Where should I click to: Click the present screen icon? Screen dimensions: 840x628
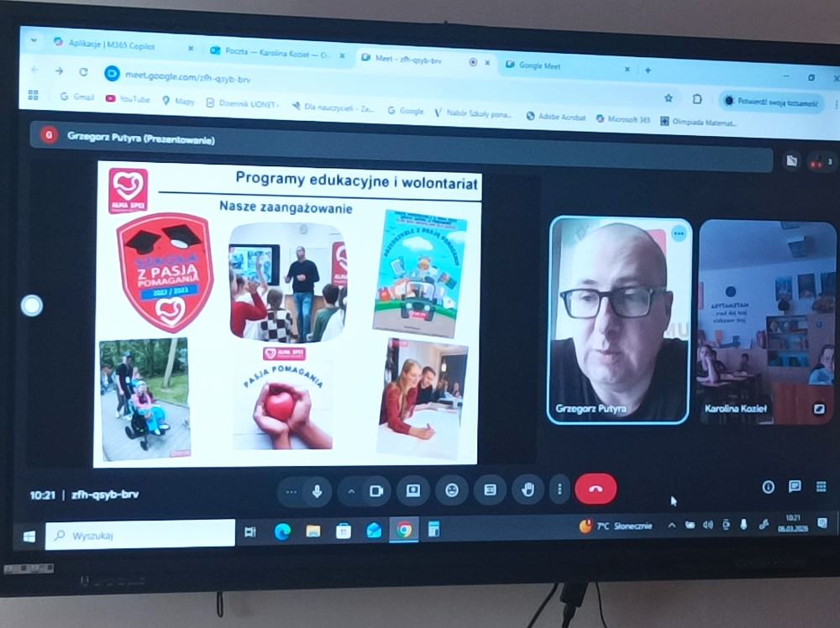click(413, 490)
